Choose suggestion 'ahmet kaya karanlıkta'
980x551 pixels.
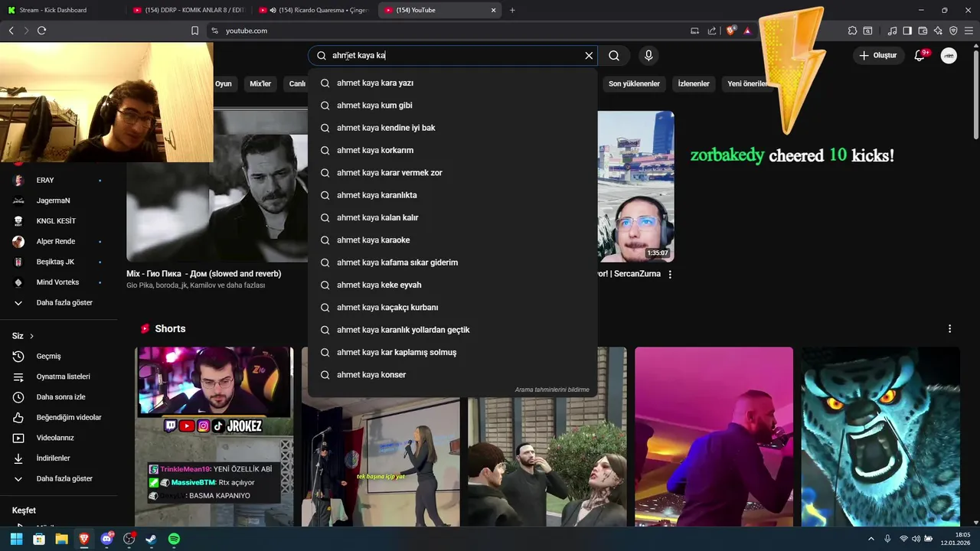[x=452, y=195]
